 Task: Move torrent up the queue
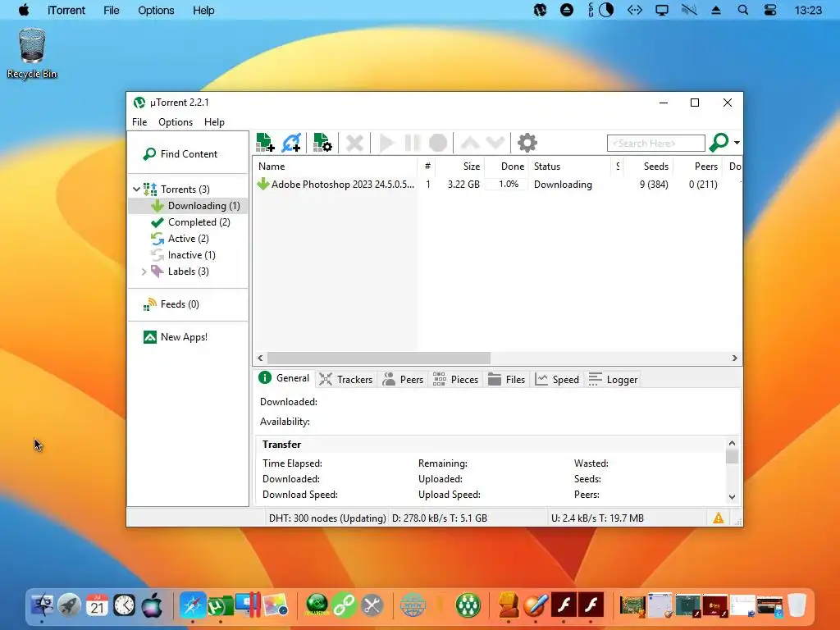[470, 143]
